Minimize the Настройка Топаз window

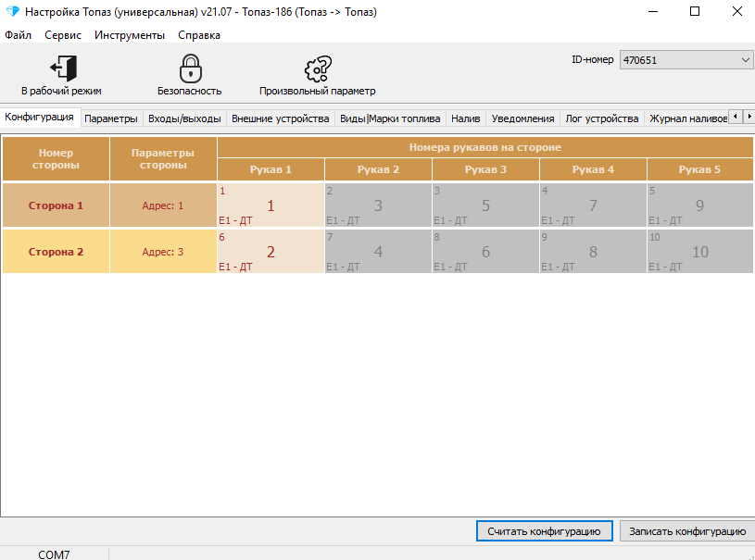click(653, 11)
